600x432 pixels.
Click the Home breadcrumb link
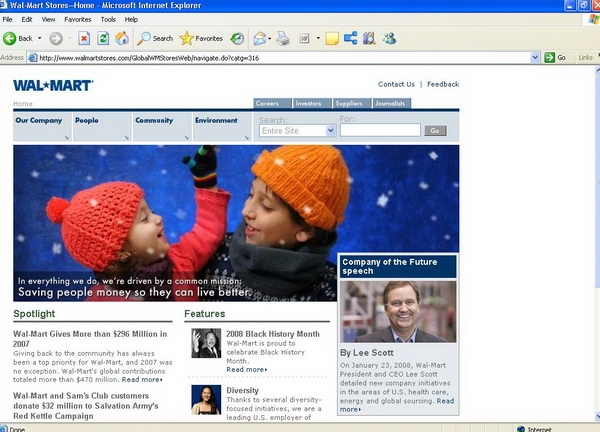coord(23,104)
